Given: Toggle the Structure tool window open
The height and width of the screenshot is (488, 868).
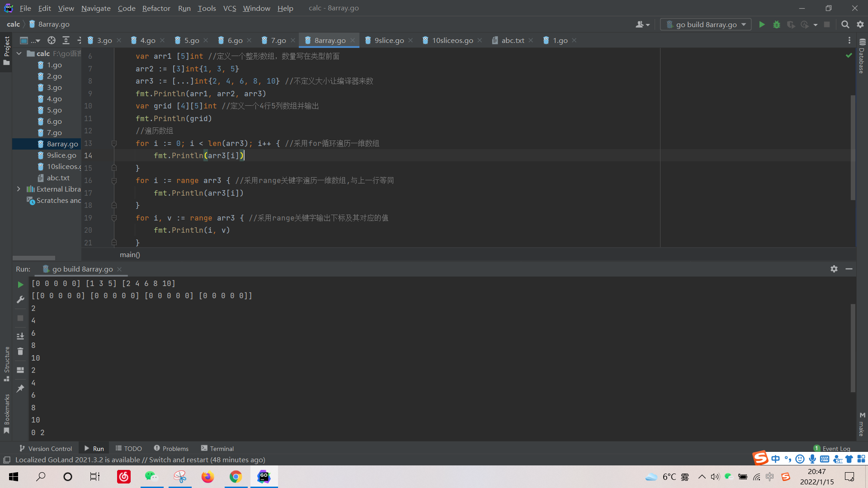Looking at the screenshot, I should click(x=6, y=367).
